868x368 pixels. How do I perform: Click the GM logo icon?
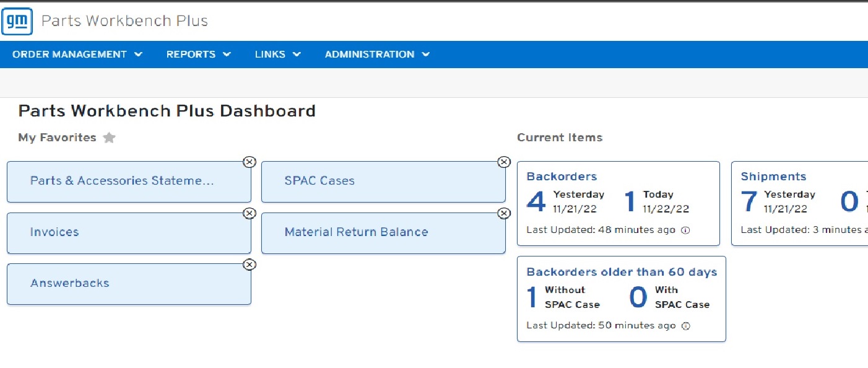click(17, 20)
